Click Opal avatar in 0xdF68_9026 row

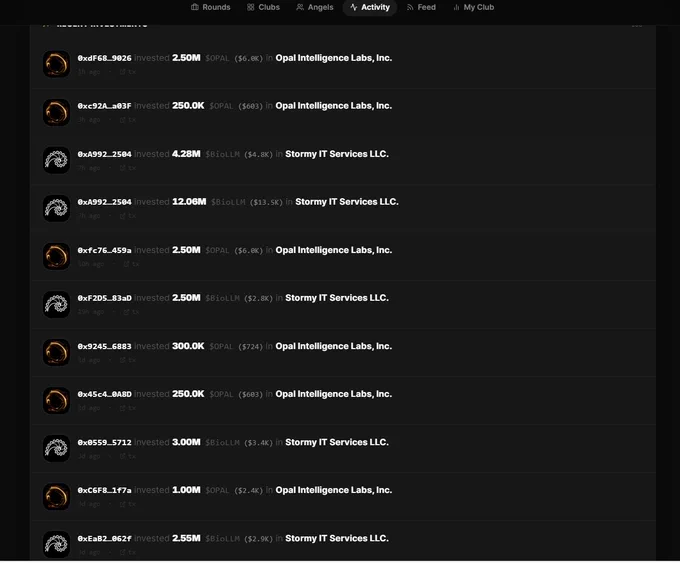pos(56,64)
